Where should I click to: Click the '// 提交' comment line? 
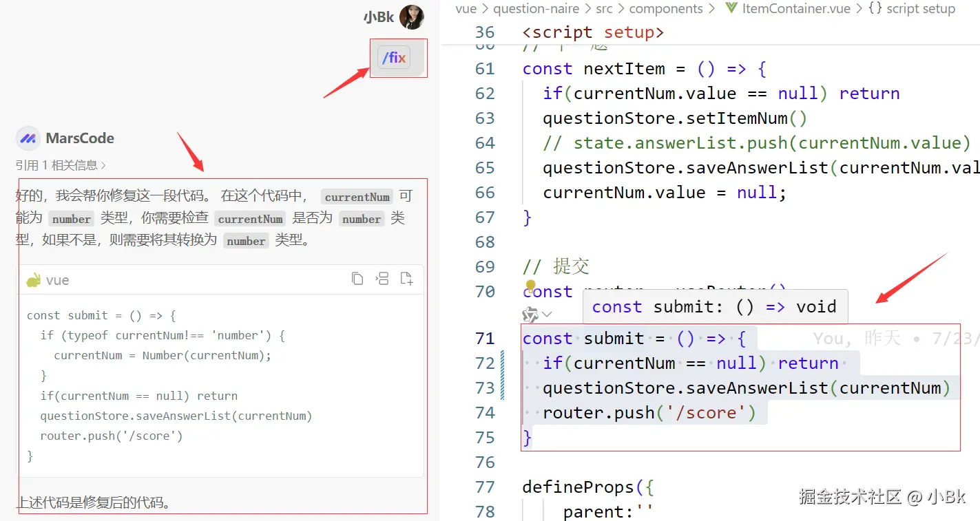click(x=556, y=266)
